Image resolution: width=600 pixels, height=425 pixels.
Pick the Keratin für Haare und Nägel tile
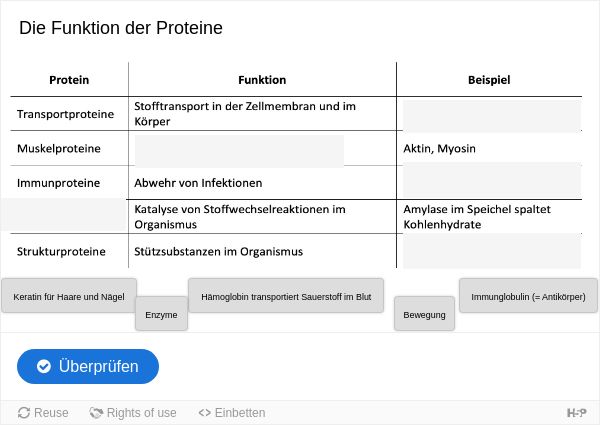pos(69,296)
